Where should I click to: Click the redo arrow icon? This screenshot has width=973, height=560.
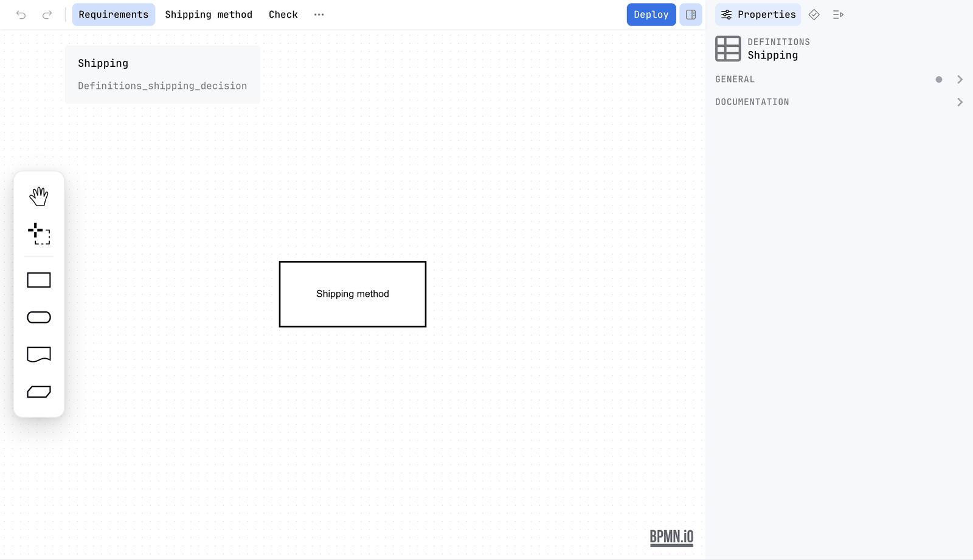point(47,15)
